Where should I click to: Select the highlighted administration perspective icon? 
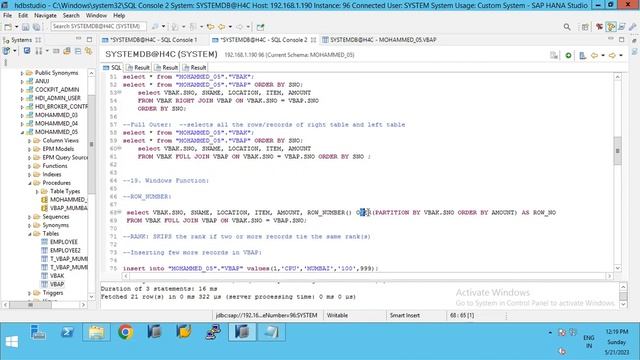611,27
